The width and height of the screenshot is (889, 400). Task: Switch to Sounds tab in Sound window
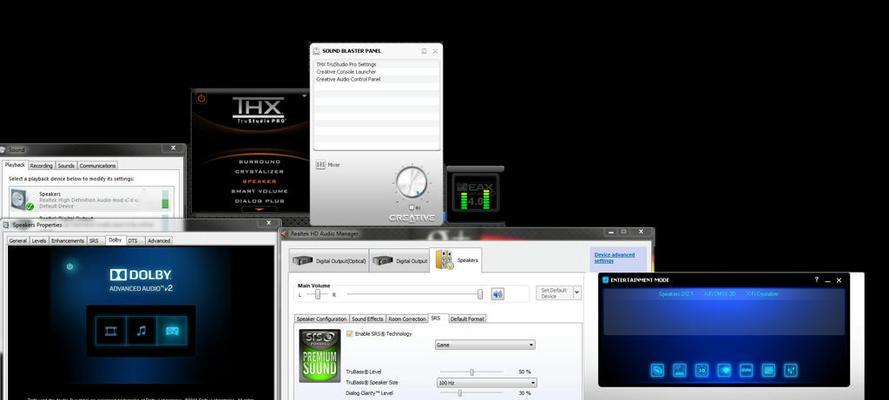[66, 166]
